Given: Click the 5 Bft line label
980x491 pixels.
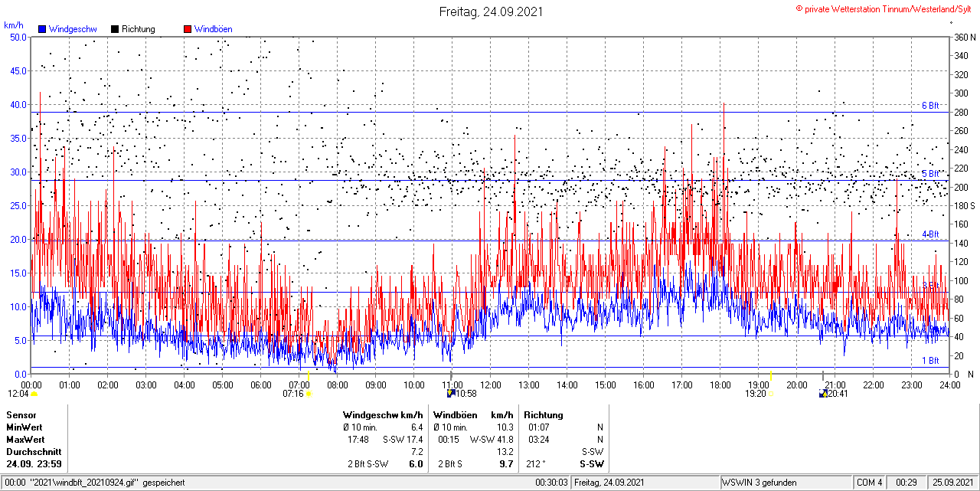Looking at the screenshot, I should (930, 174).
